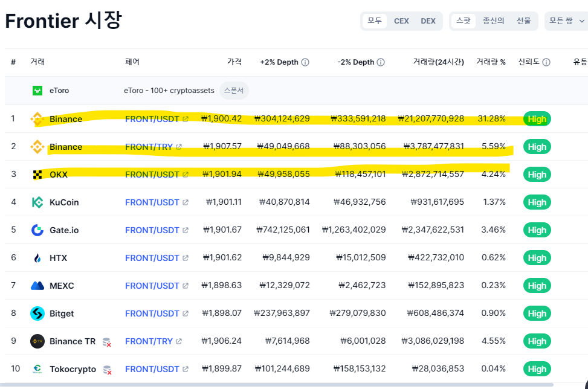Click the database warning icon beside Binance TR

[107, 342]
